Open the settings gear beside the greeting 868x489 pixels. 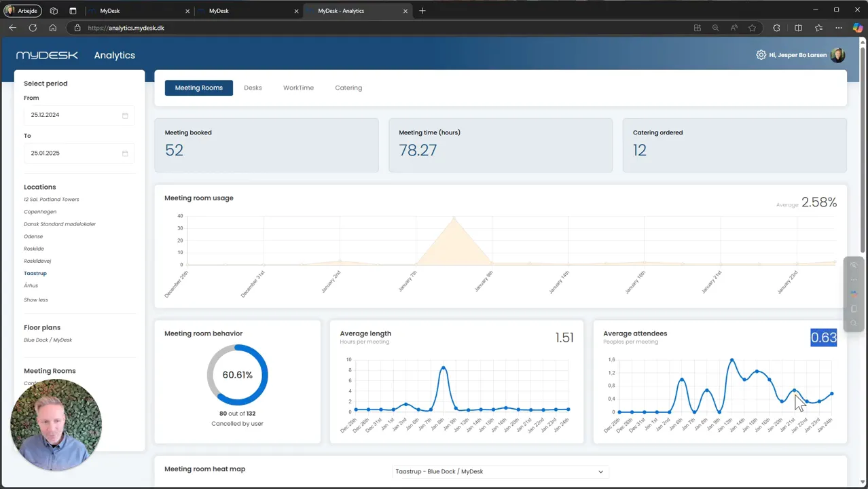pos(761,55)
